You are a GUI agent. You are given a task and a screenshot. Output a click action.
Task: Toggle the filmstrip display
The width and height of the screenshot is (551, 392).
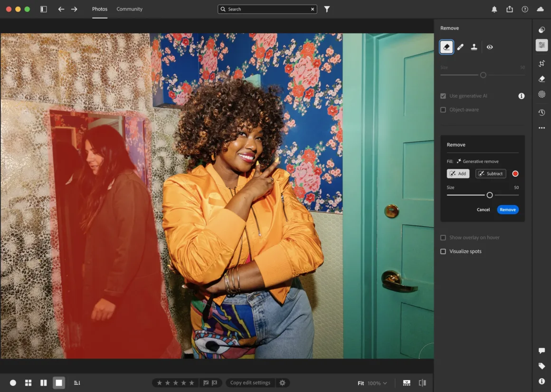click(x=407, y=383)
